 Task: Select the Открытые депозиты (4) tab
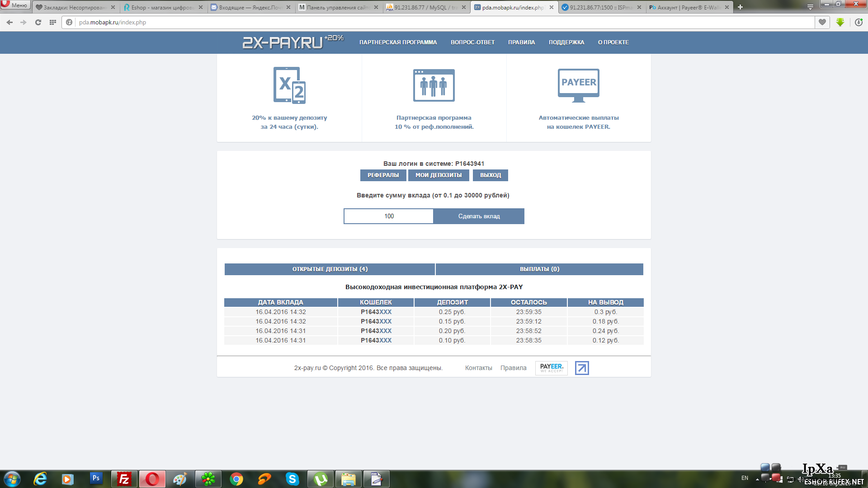tap(330, 269)
